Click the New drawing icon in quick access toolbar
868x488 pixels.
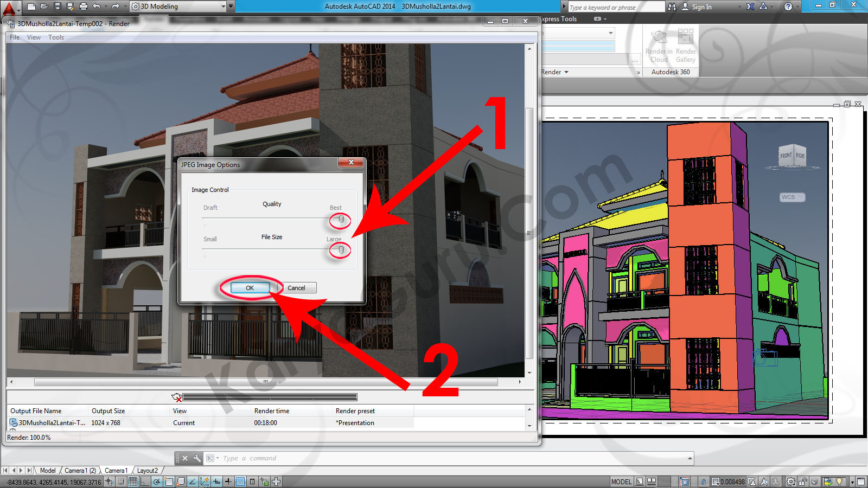click(x=31, y=7)
